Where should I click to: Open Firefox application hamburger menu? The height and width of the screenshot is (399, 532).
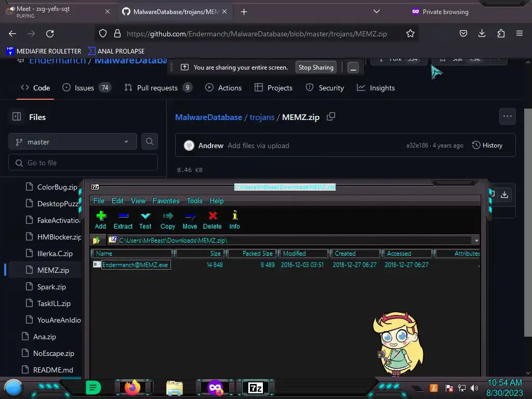coord(520,34)
